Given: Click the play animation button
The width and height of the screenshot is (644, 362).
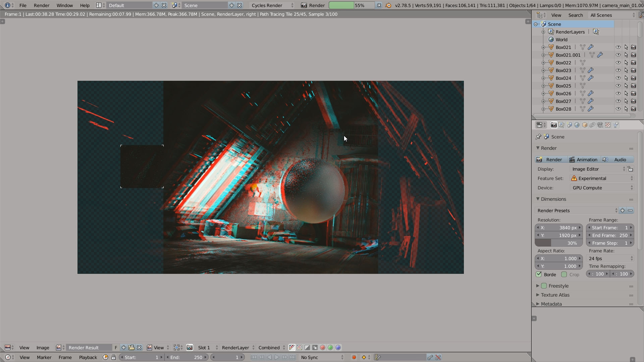Looking at the screenshot, I should pyautogui.click(x=277, y=357).
